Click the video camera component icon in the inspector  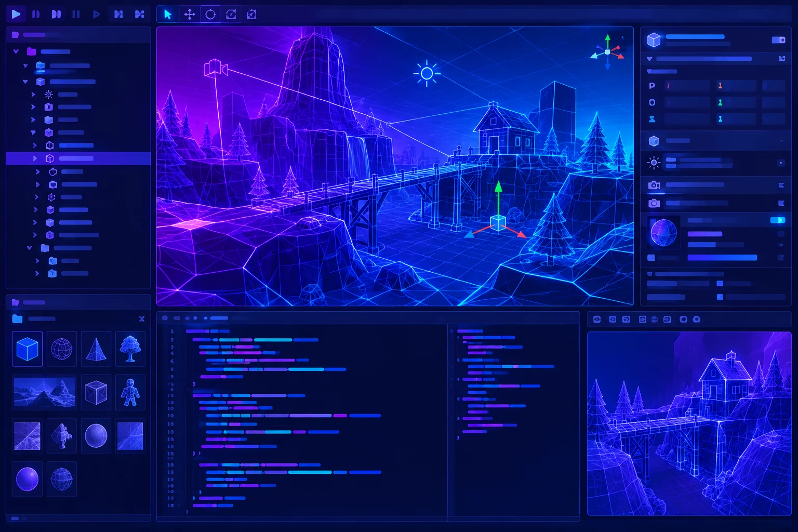click(x=654, y=185)
